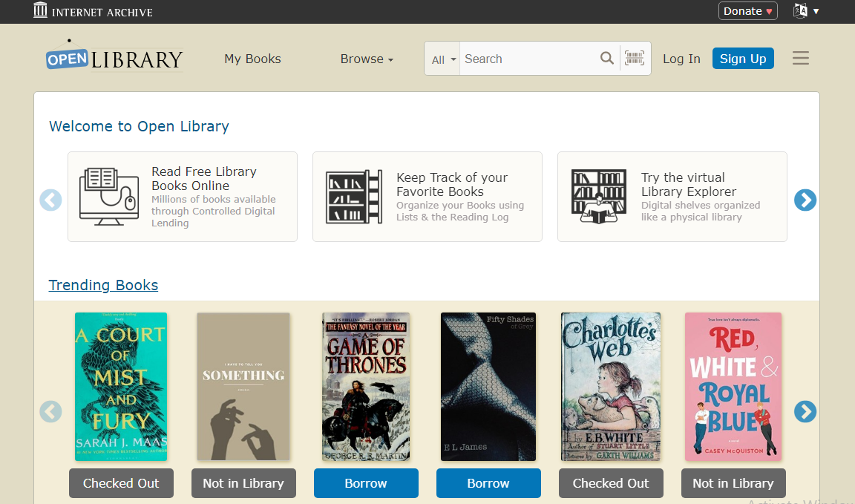
Task: Open Read Free Library Books Online heading
Action: pyautogui.click(x=204, y=179)
